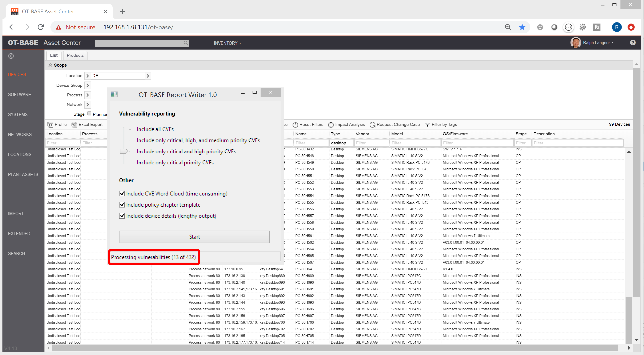
Task: Click the Start button in Report Writer
Action: 194,237
